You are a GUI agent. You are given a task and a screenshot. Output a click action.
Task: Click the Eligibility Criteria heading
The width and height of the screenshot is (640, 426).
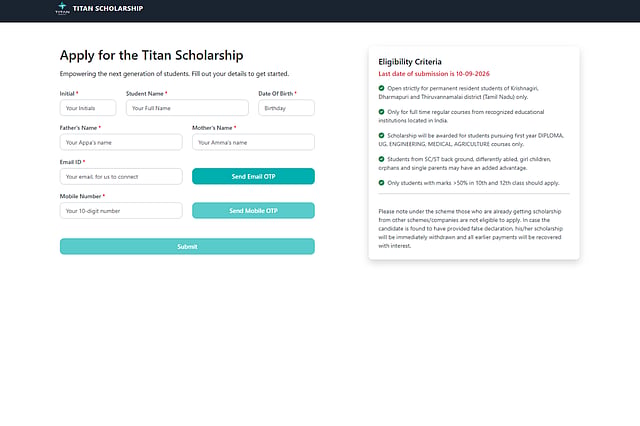(410, 62)
